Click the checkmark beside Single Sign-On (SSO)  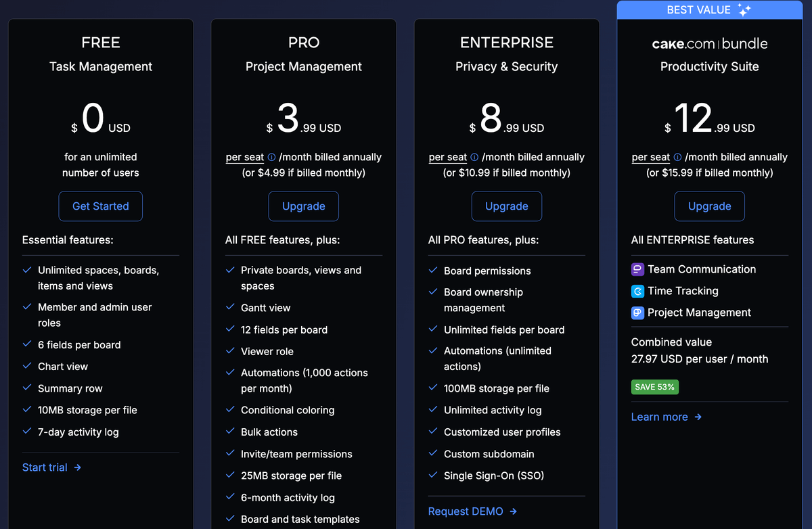point(432,476)
